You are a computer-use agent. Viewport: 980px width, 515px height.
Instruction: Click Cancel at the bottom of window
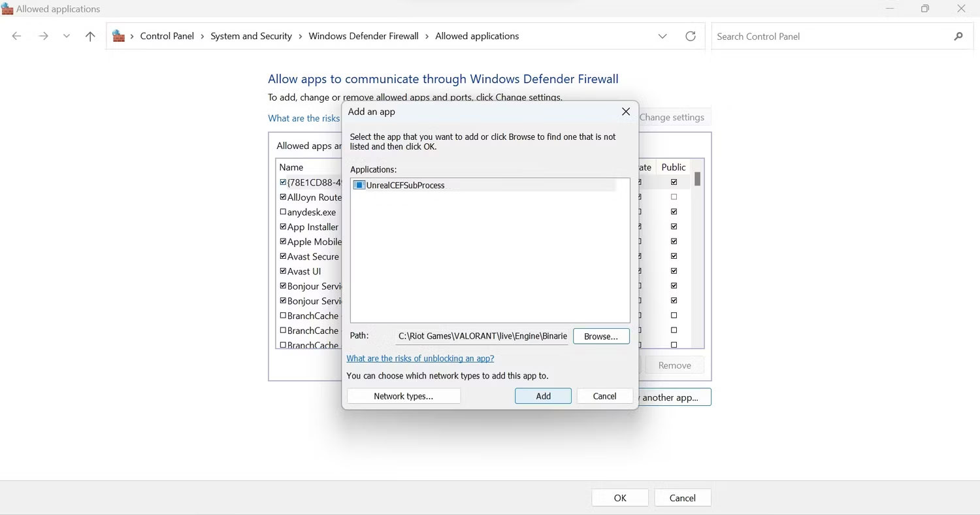(x=683, y=498)
